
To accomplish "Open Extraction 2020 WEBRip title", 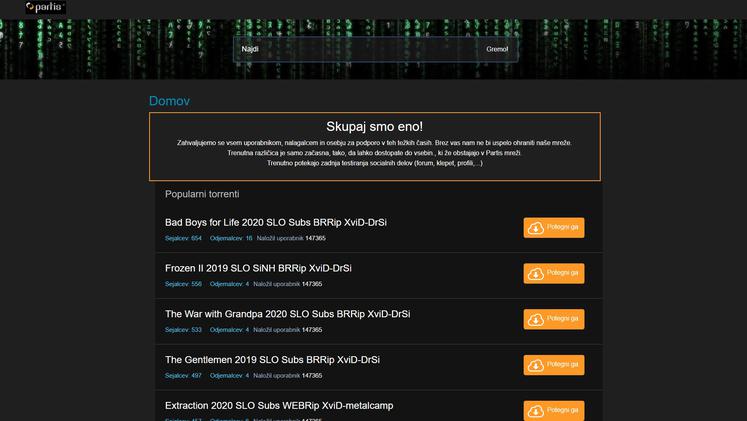I will (x=279, y=406).
